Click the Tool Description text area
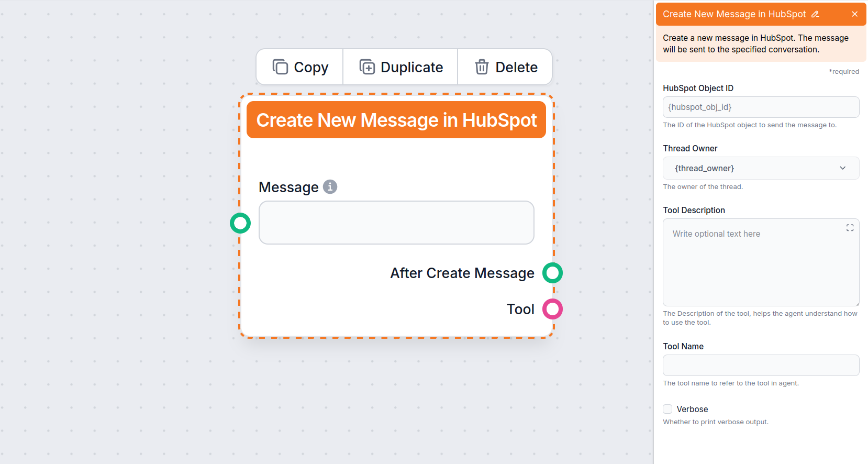This screenshot has height=464, width=868. (761, 262)
